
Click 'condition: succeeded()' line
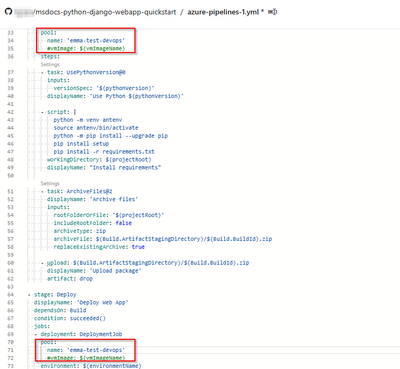(70, 318)
